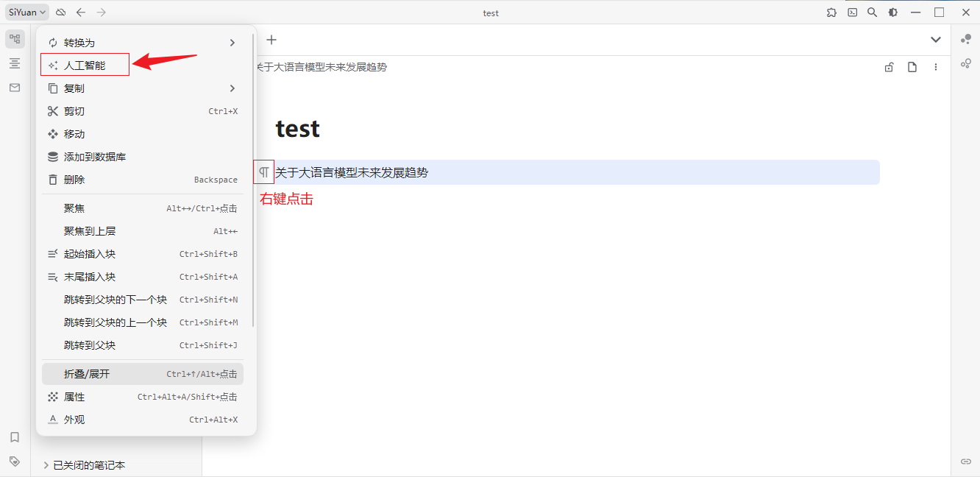This screenshot has width=980, height=477.
Task: Open the tag panel icon
Action: click(x=15, y=462)
